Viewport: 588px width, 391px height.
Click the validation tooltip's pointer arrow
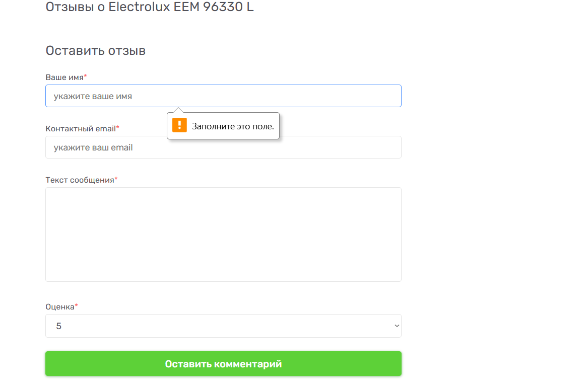[178, 110]
